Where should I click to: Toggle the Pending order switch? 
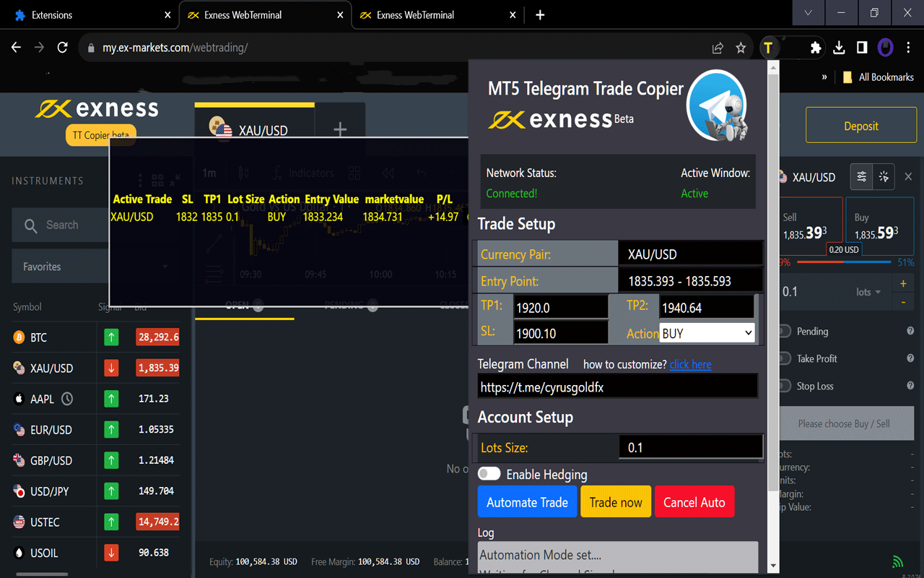[785, 331]
